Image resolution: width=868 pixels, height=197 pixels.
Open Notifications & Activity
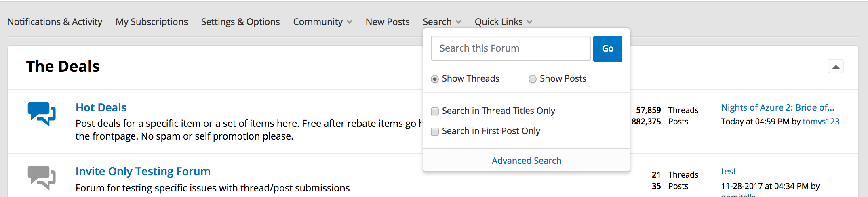[55, 22]
